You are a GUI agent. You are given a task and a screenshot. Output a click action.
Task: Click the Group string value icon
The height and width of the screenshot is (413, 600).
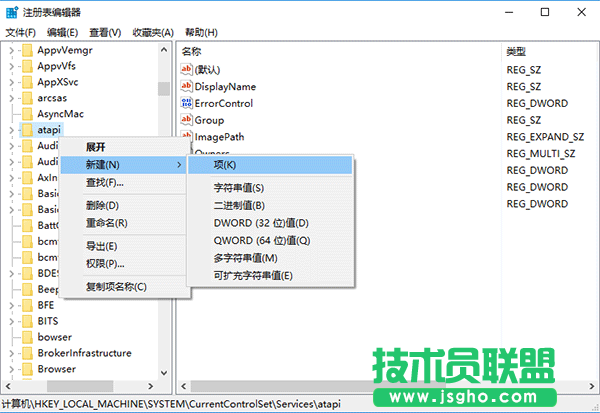click(186, 120)
